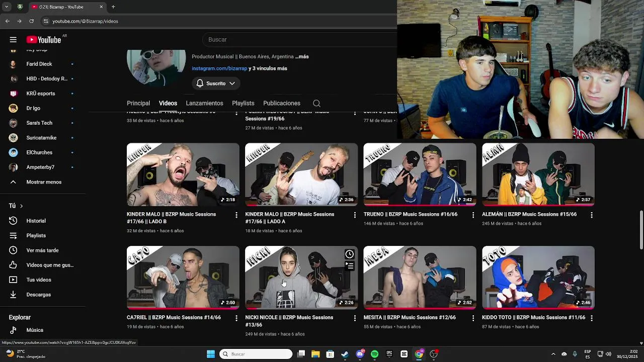The image size is (644, 362).
Task: Show hidden tray icons chevron
Action: 553,354
